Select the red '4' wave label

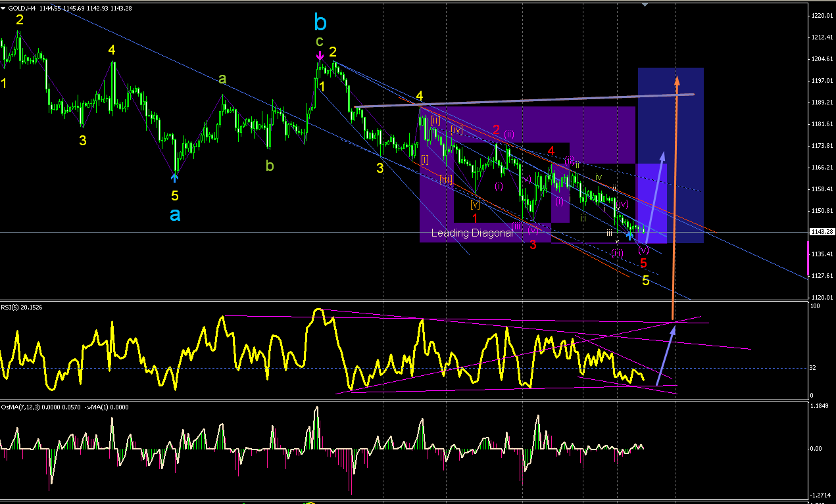[551, 150]
